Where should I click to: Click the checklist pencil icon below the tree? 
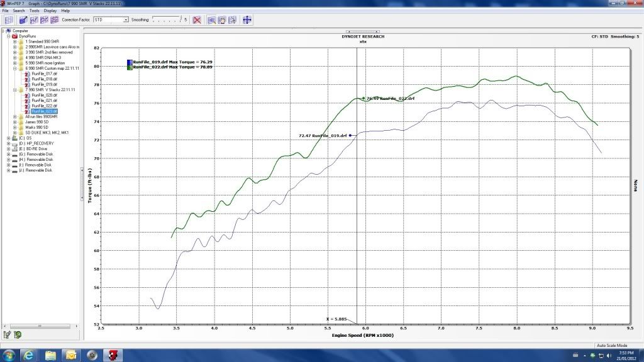pos(8,334)
